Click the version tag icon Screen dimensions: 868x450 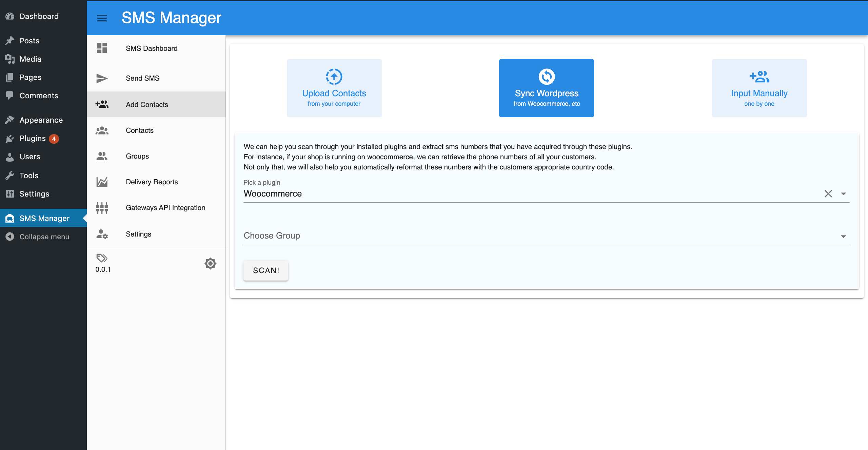click(x=102, y=258)
